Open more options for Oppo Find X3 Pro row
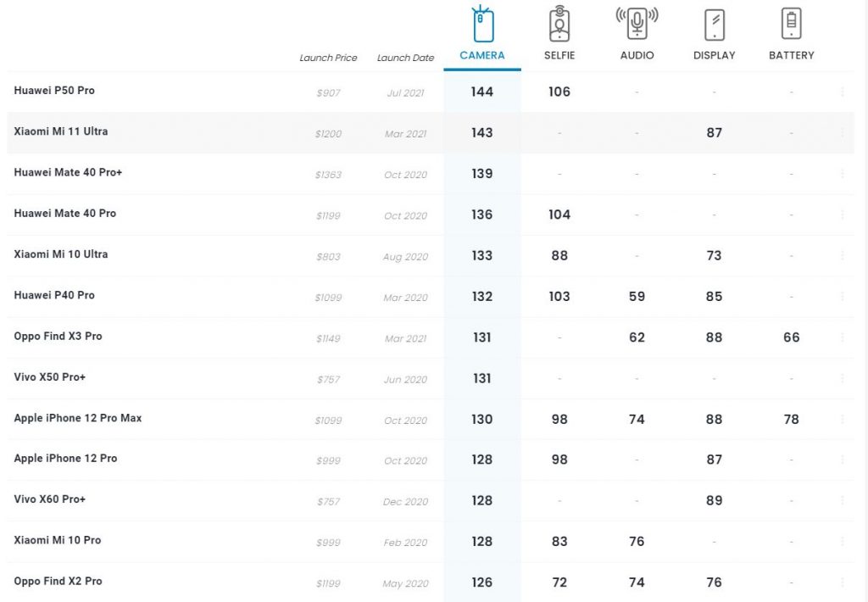This screenshot has width=868, height=602. (842, 337)
